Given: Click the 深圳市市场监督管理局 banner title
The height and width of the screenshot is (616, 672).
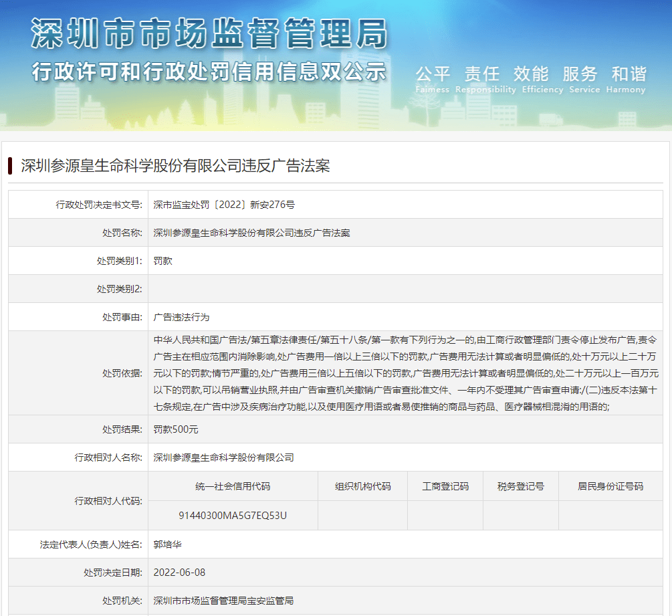Looking at the screenshot, I should tap(209, 33).
